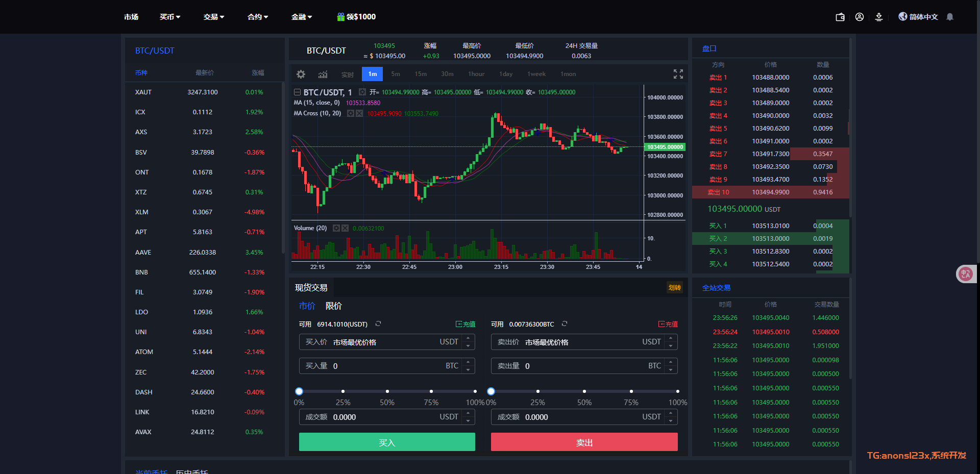Open chart settings gear icon

pos(301,74)
